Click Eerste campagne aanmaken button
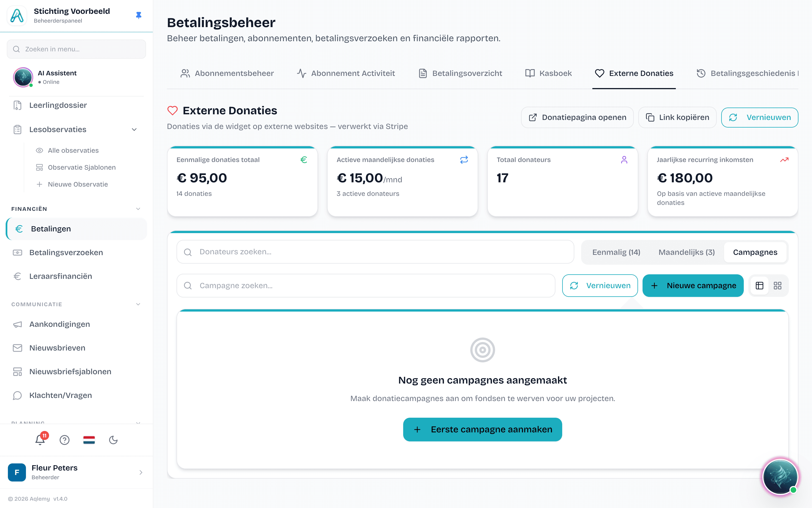 482,429
